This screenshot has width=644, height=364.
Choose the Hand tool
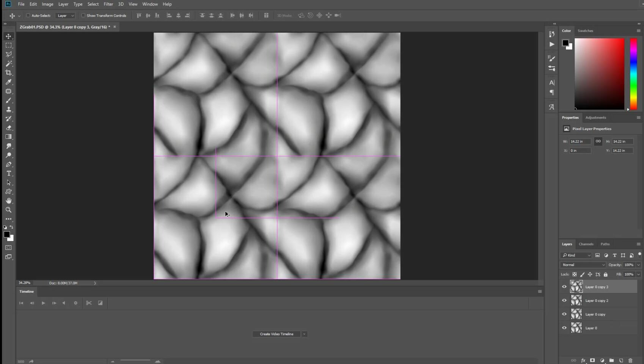(x=8, y=201)
